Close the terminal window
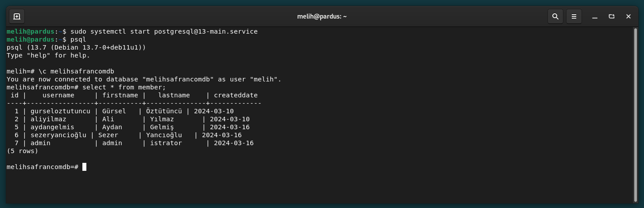This screenshot has width=644, height=208. pyautogui.click(x=628, y=16)
